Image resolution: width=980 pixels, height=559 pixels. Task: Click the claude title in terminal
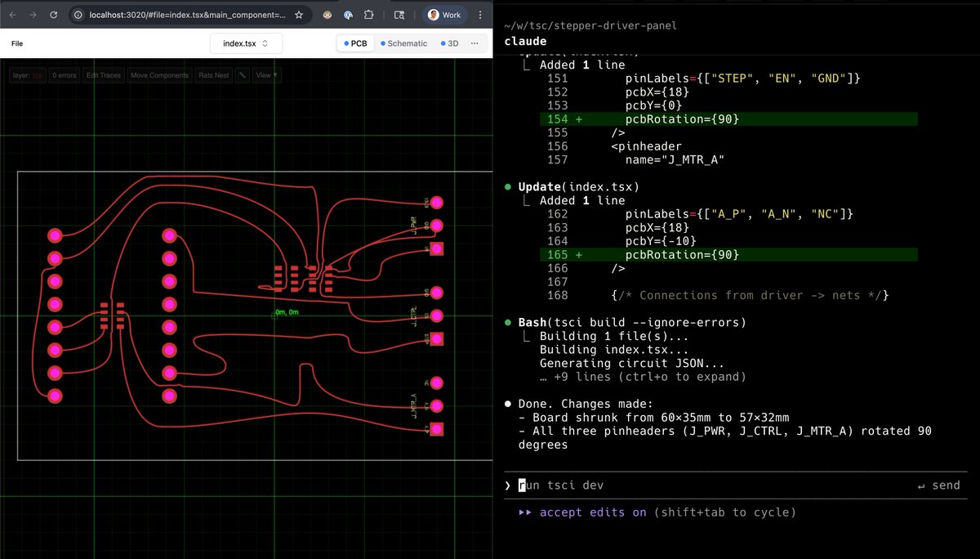click(524, 41)
